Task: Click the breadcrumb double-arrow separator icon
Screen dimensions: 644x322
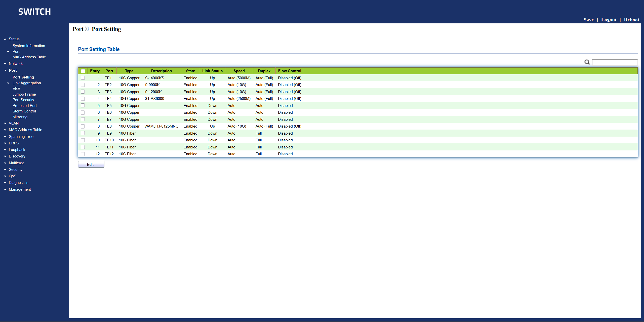Action: [87, 29]
